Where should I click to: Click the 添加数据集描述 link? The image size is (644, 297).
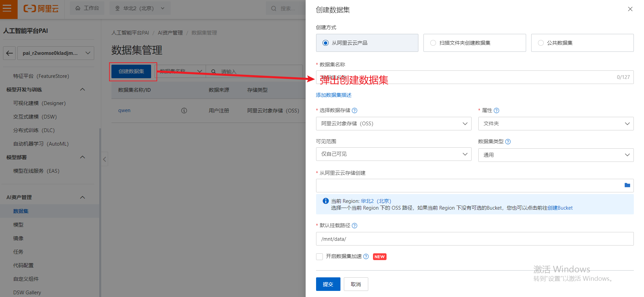point(334,95)
